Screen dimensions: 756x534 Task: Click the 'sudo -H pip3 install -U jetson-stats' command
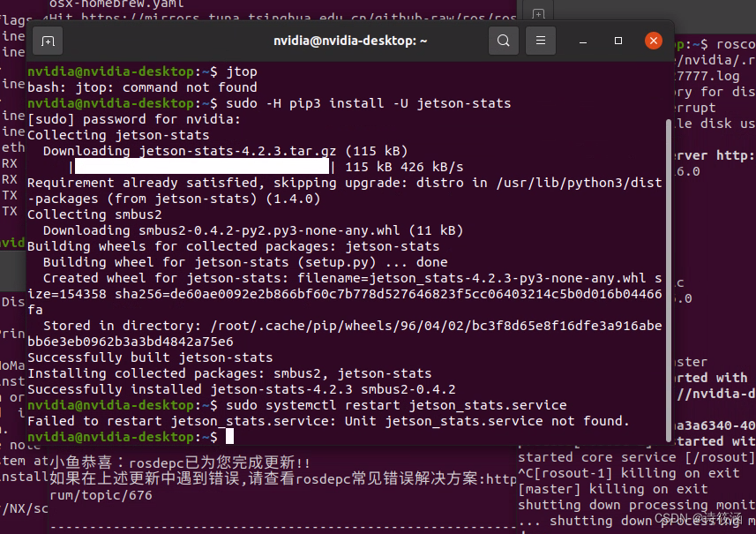pos(369,103)
